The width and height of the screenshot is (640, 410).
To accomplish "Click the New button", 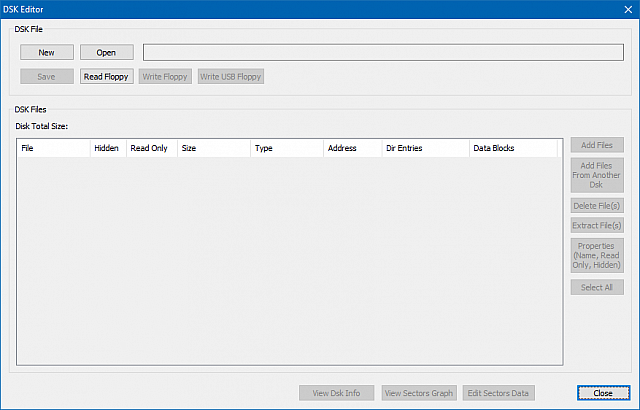I will point(47,52).
